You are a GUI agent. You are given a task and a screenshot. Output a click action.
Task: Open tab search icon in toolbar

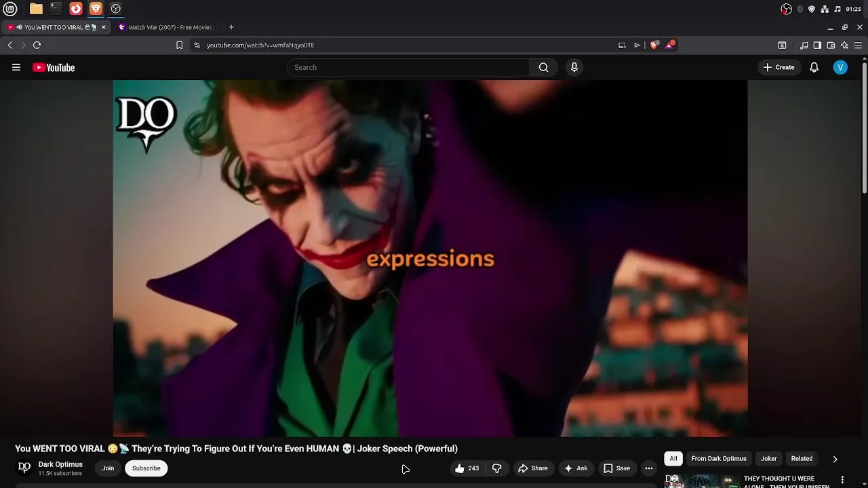[x=782, y=45]
